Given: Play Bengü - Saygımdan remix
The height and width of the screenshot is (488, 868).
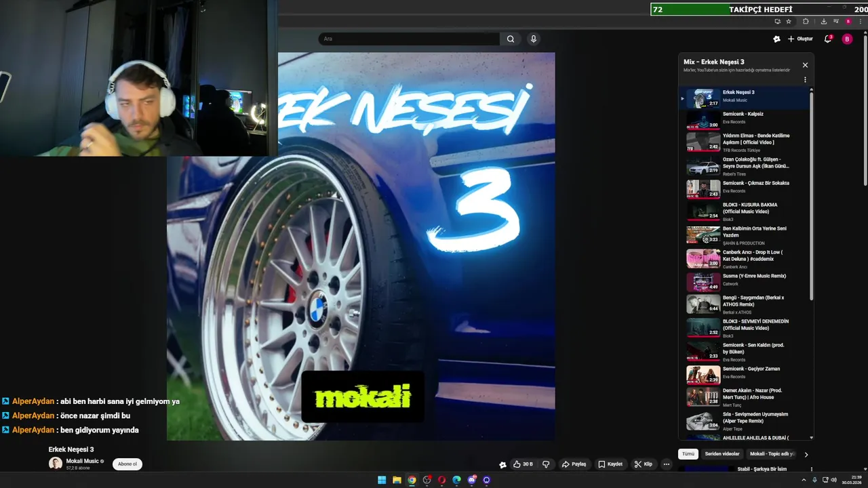Looking at the screenshot, I should click(744, 305).
